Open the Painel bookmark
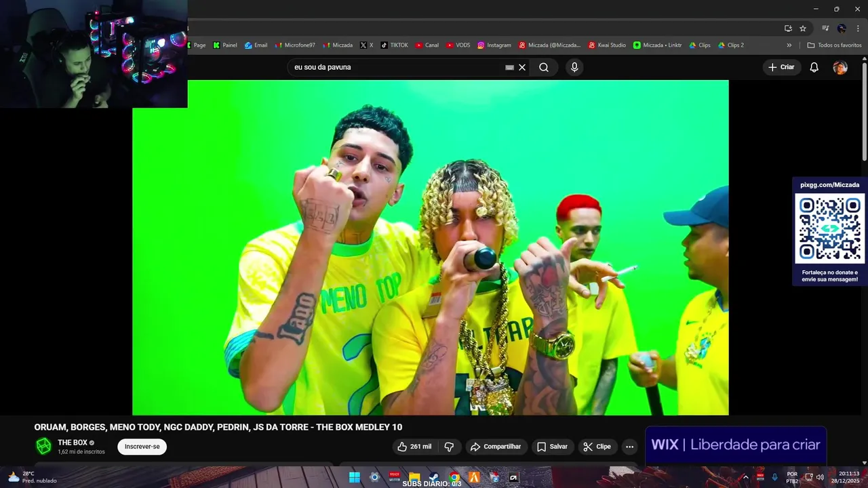The height and width of the screenshot is (488, 868). [x=225, y=45]
